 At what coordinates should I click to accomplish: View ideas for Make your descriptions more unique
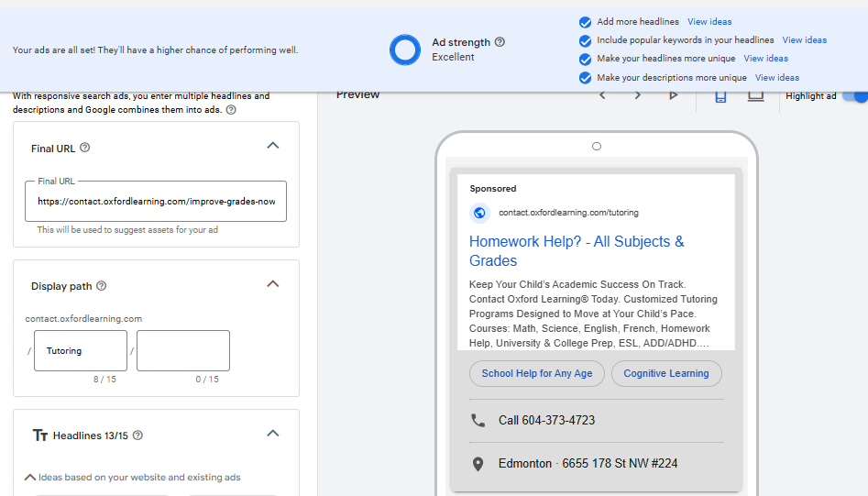click(777, 78)
